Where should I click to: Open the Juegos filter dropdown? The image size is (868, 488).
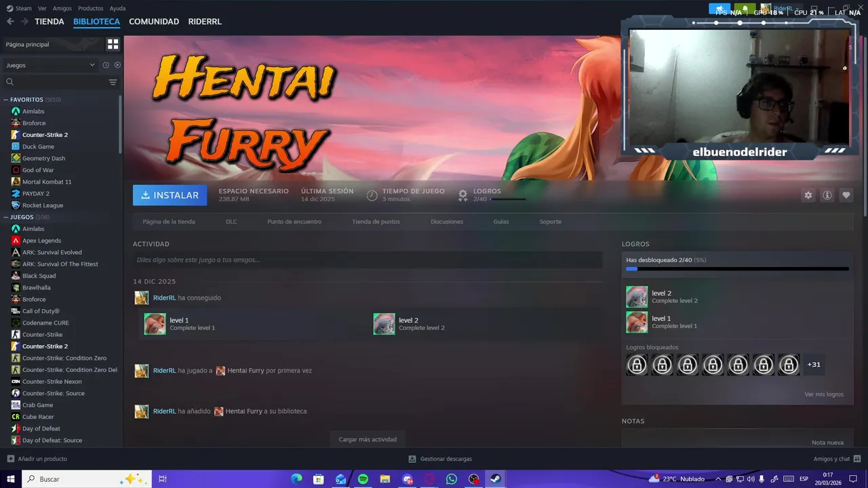51,65
